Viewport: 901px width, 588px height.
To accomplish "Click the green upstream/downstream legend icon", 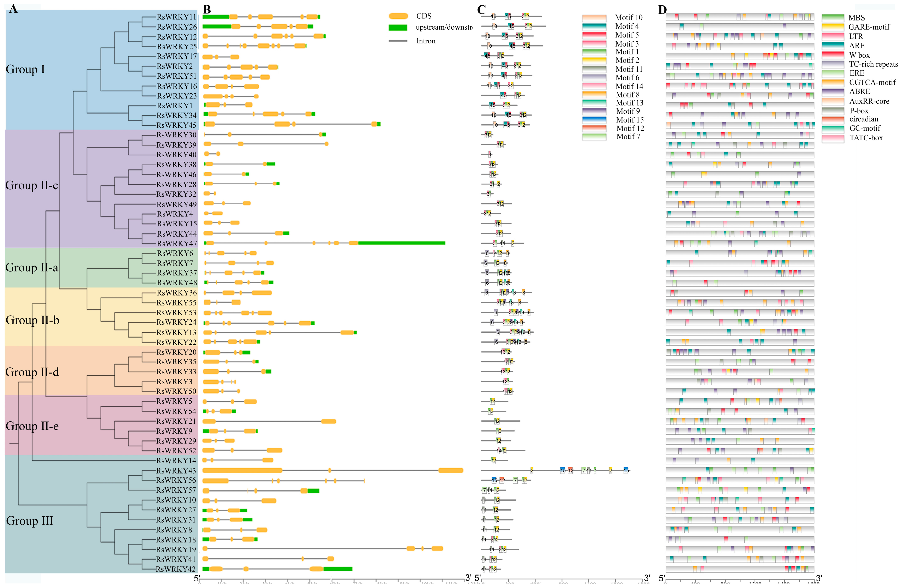I will coord(397,28).
